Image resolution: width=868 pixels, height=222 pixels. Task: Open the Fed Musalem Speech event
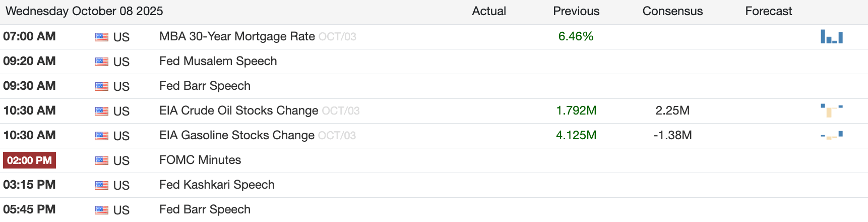[x=218, y=61]
